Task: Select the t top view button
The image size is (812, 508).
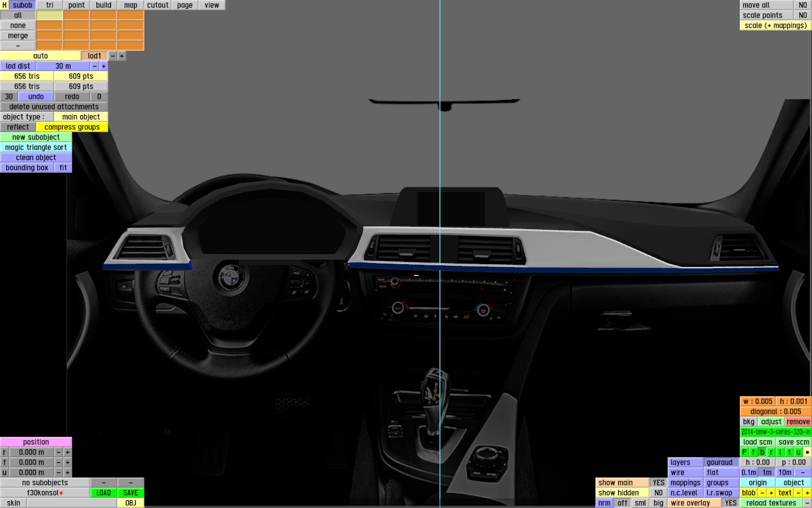Action: (789, 452)
